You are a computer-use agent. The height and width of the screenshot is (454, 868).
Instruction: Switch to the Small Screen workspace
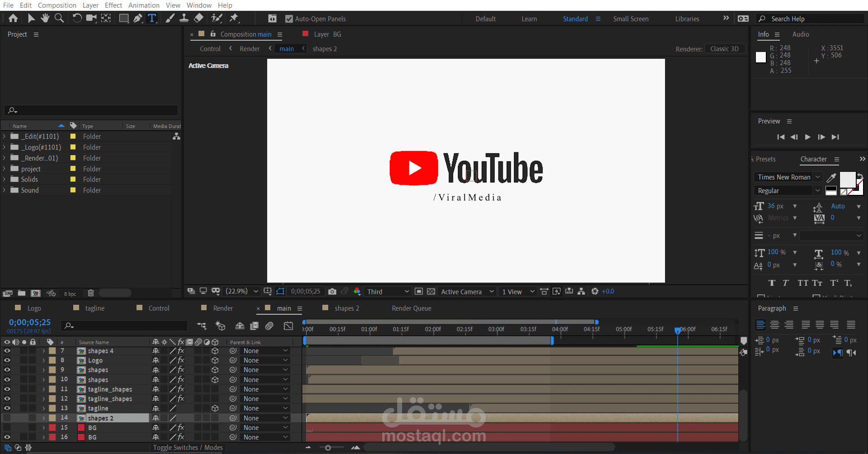point(631,19)
